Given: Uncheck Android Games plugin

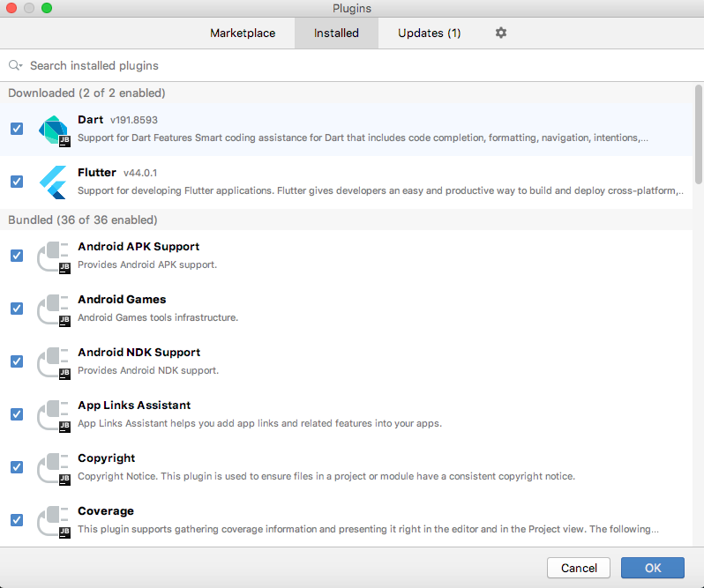Looking at the screenshot, I should [x=17, y=309].
